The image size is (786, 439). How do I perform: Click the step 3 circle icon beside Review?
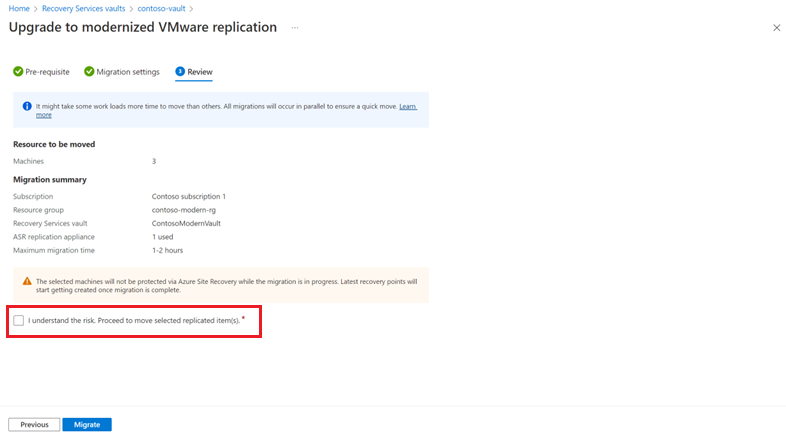tap(180, 72)
